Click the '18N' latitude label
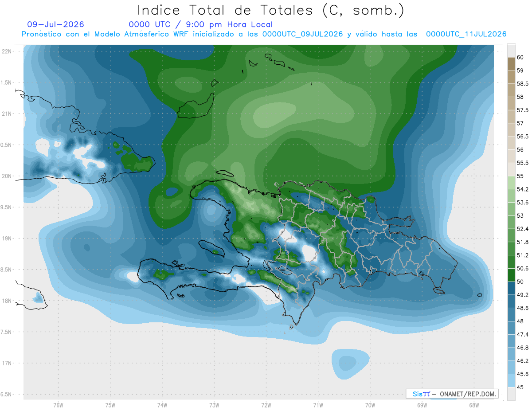The width and height of the screenshot is (532, 411). point(7,301)
